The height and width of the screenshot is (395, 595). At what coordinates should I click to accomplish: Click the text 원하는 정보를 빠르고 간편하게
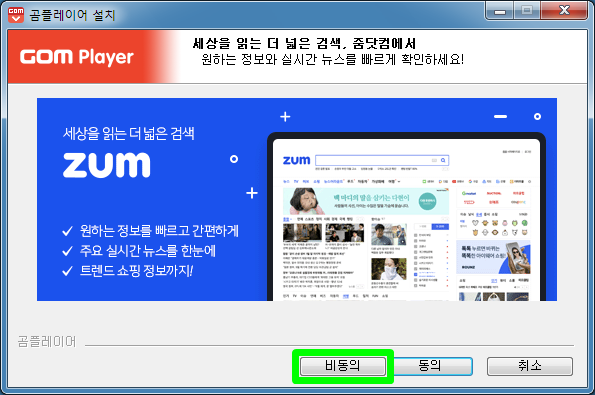159,230
